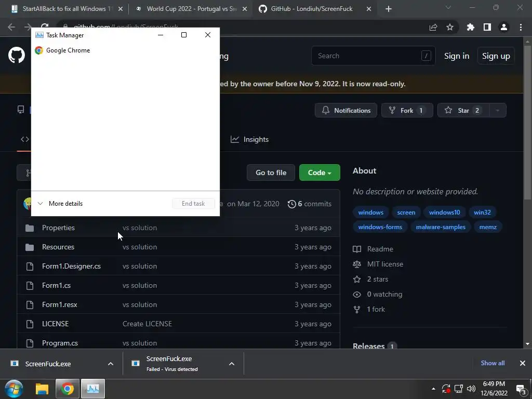Open the GitHub Octocat home logo
Image resolution: width=532 pixels, height=399 pixels.
(x=17, y=55)
